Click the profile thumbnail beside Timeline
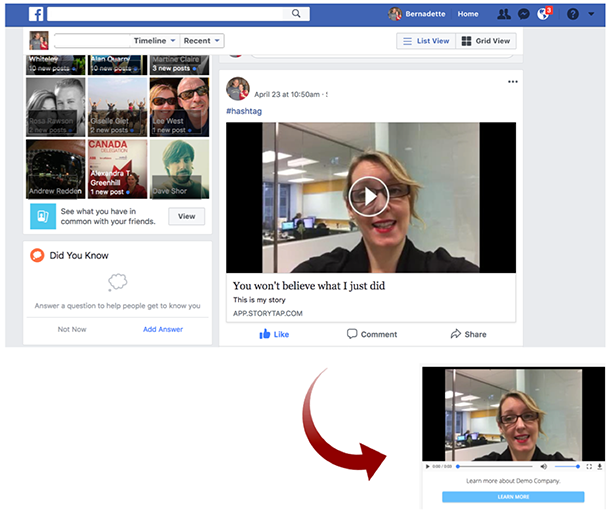Viewport: 611px width, 518px height. coord(39,41)
